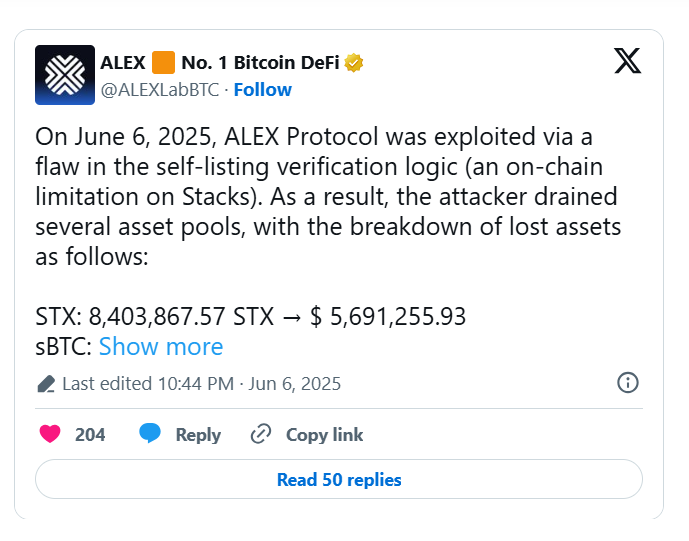Click the 204 likes count
This screenshot has height=541, width=689.
(90, 435)
